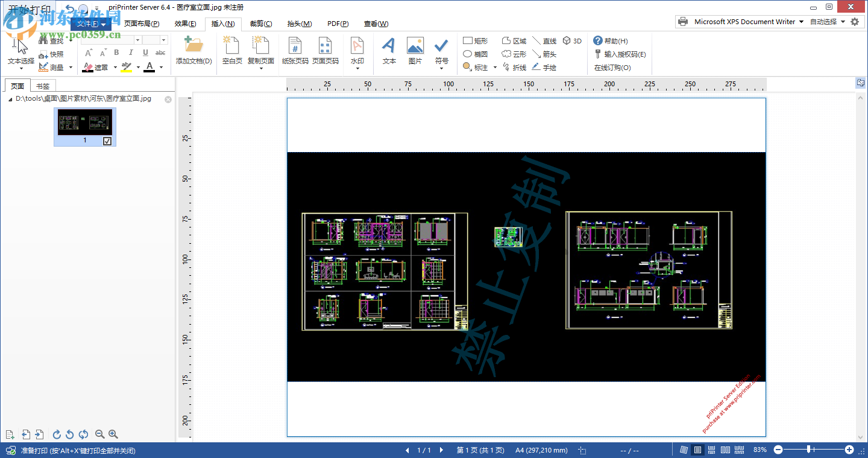The width and height of the screenshot is (868, 458).
Task: Insert a picture using the 图片 tool
Action: 415,51
